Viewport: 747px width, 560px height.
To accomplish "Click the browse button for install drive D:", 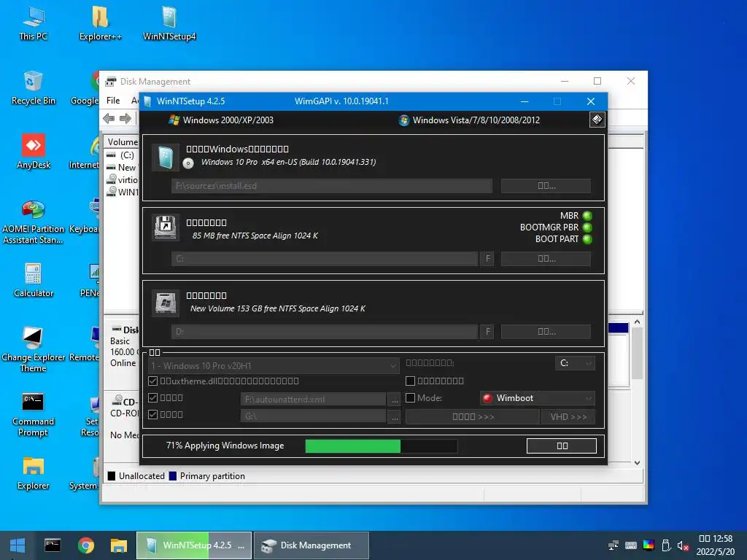I will (546, 332).
